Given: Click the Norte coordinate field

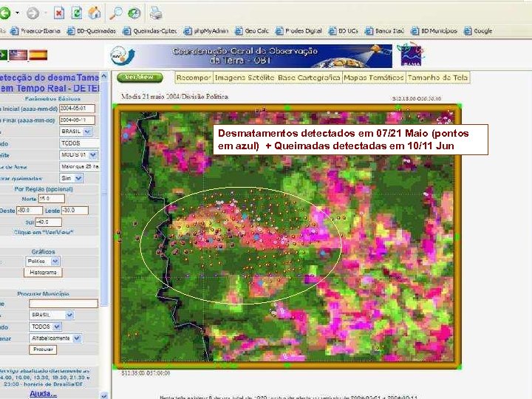Looking at the screenshot, I should pyautogui.click(x=51, y=199).
